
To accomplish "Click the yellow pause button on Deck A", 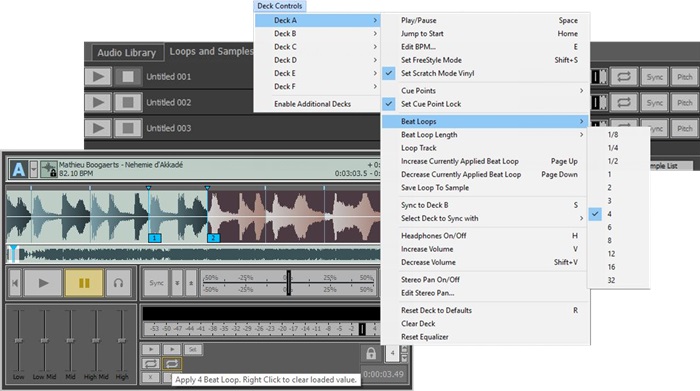I will click(x=84, y=283).
